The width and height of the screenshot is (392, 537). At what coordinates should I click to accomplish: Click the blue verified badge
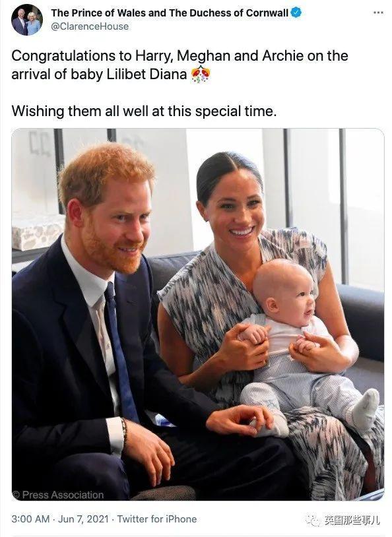tap(296, 13)
